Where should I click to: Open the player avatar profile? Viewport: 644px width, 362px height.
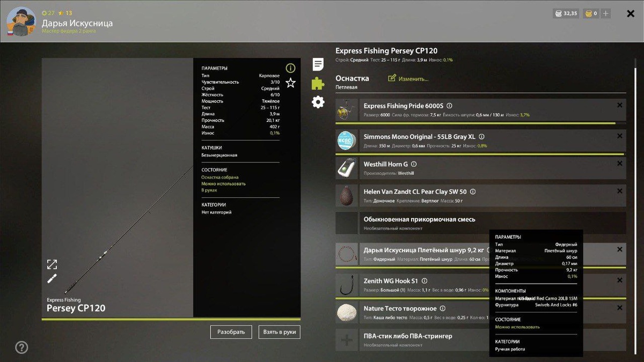click(x=21, y=21)
